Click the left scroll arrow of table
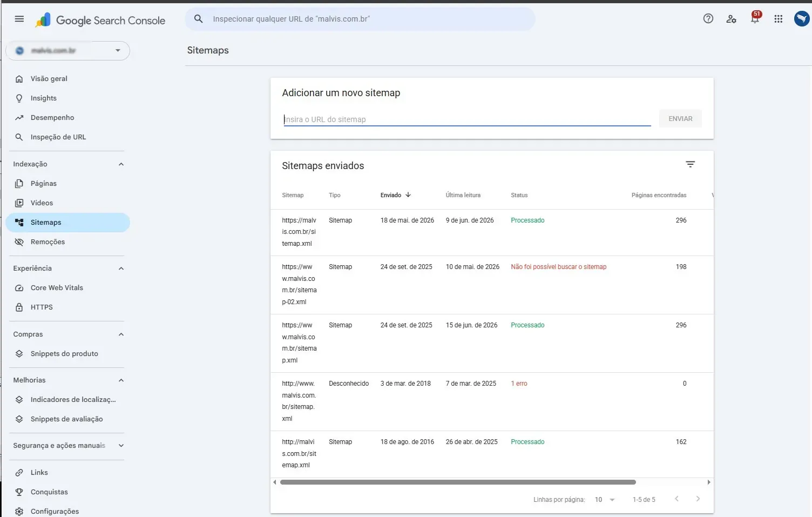812x517 pixels. click(275, 482)
